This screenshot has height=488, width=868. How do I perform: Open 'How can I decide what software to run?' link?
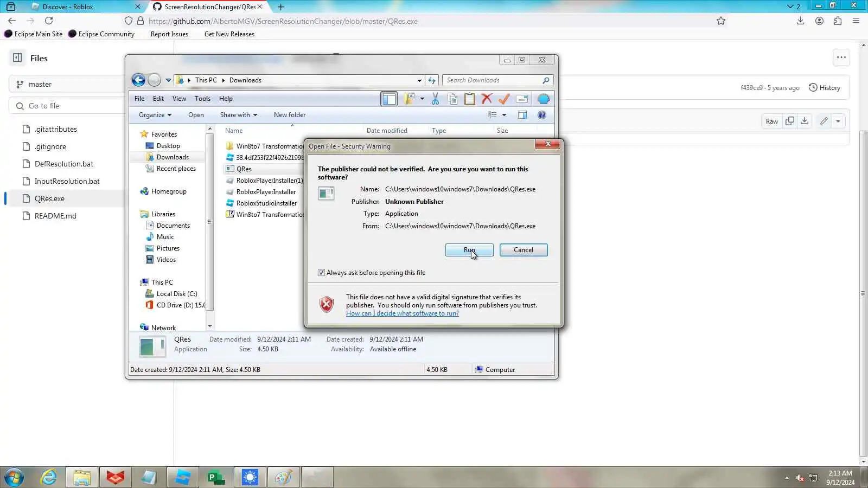click(403, 313)
